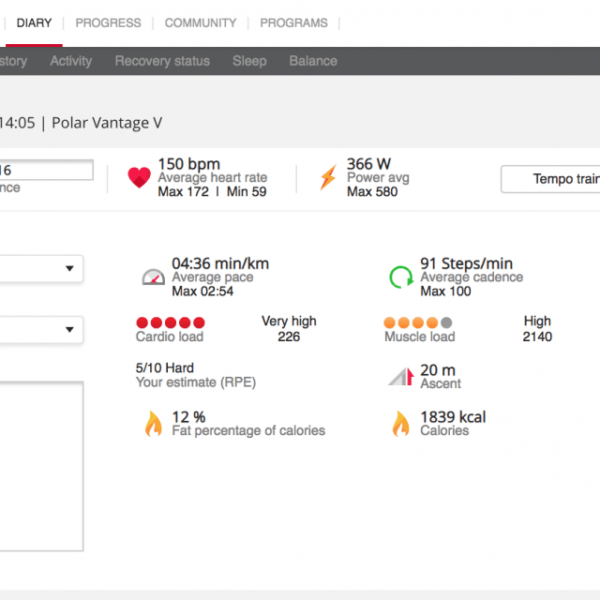Open the COMMUNITY tab
The height and width of the screenshot is (600, 600).
click(x=200, y=23)
